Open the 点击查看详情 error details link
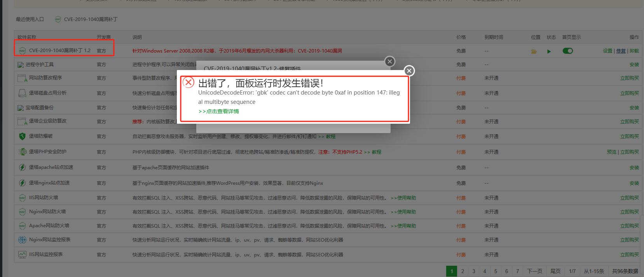Viewport: 644px width, 277px height. coord(219,111)
